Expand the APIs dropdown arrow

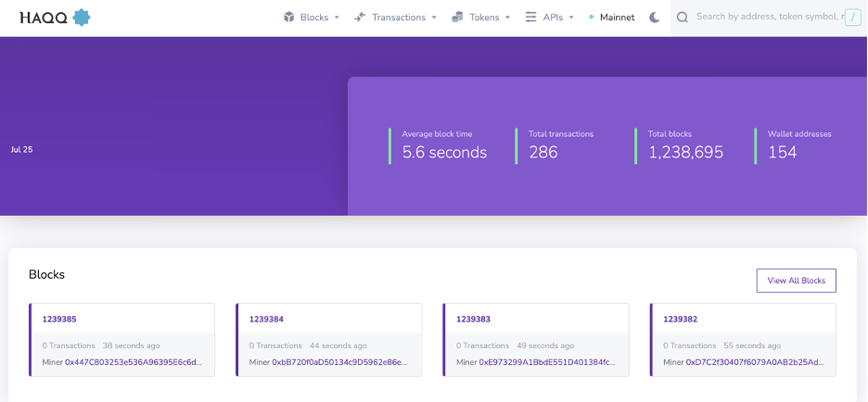tap(571, 18)
